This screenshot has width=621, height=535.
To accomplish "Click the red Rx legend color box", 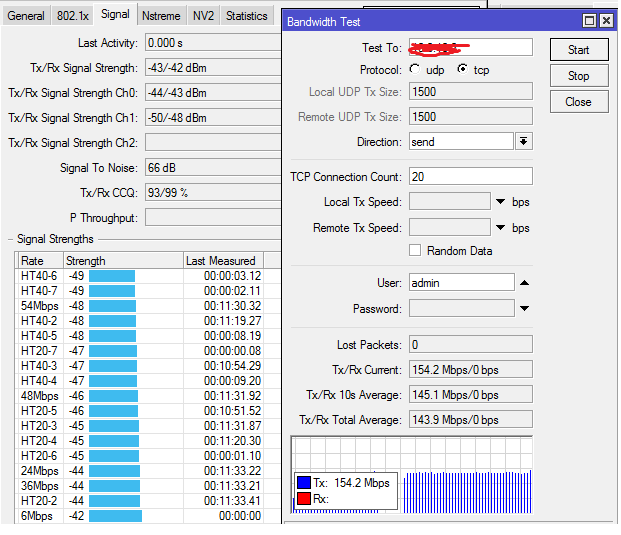I will [303, 498].
